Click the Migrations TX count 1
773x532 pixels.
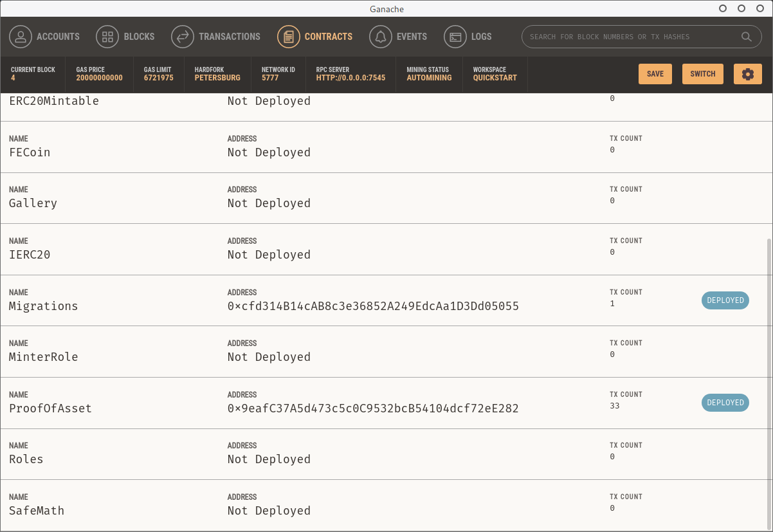pos(612,304)
